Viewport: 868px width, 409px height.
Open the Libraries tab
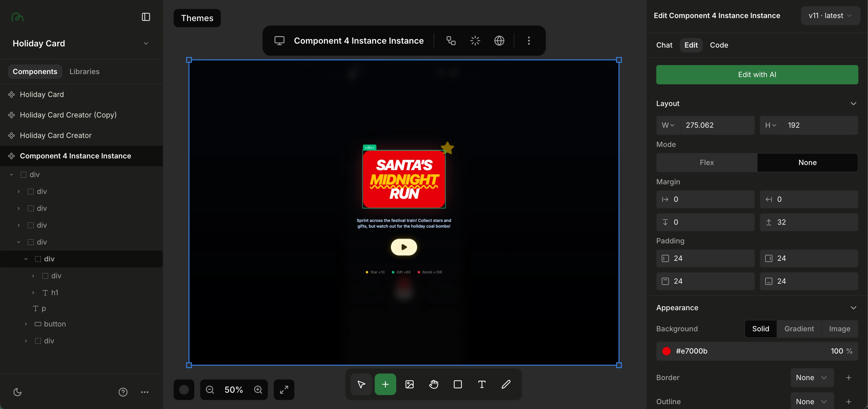coord(84,72)
